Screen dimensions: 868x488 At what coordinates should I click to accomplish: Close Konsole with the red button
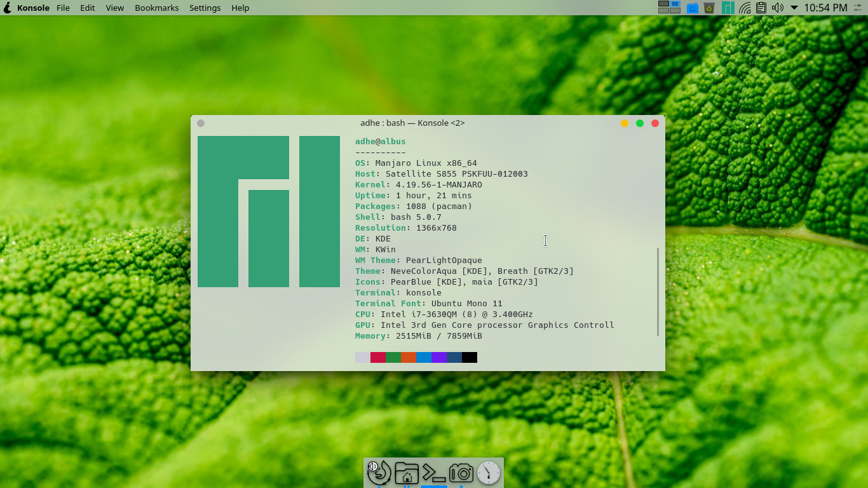pos(655,123)
